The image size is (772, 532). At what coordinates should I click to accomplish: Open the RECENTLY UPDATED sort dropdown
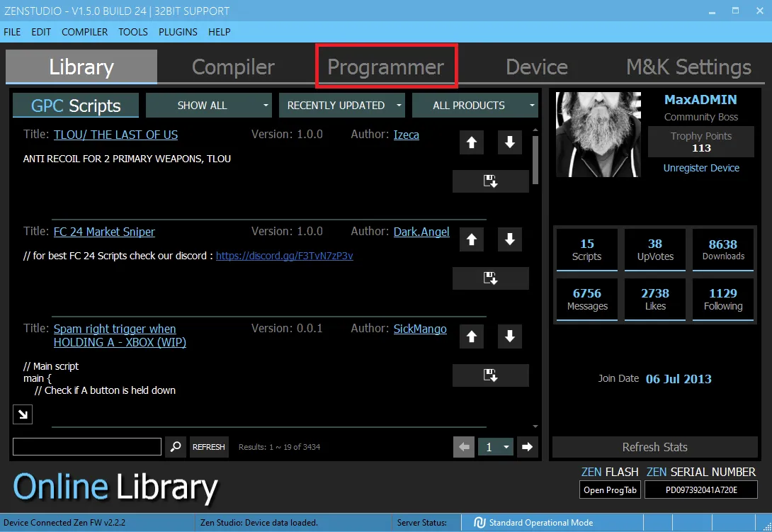(x=341, y=106)
